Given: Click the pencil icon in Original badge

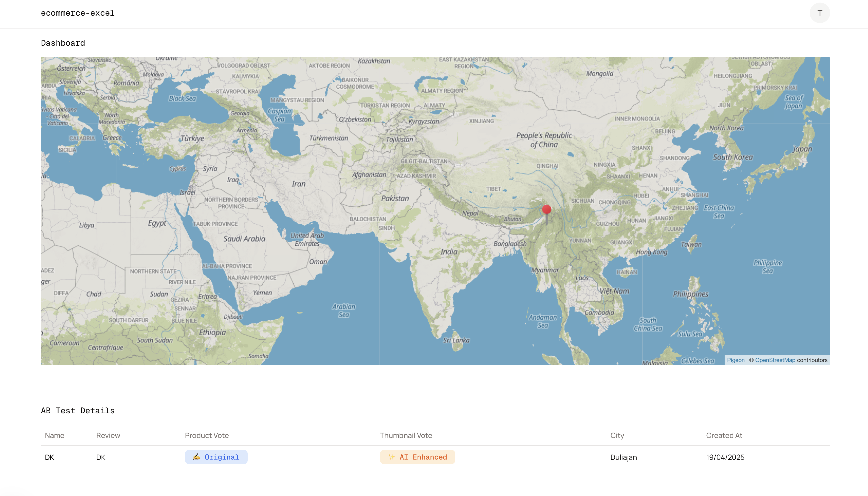Looking at the screenshot, I should [196, 457].
